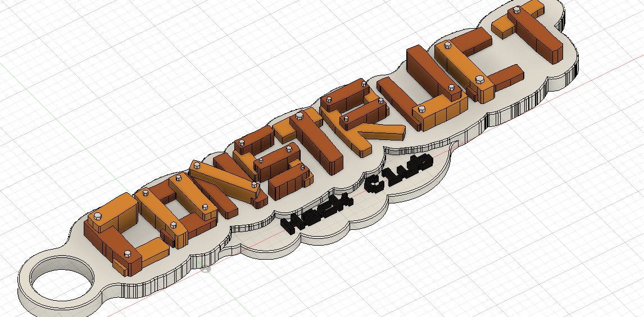Select the black "Hack Club" embossed text
Viewport: 644px width, 317px height.
coord(356,193)
